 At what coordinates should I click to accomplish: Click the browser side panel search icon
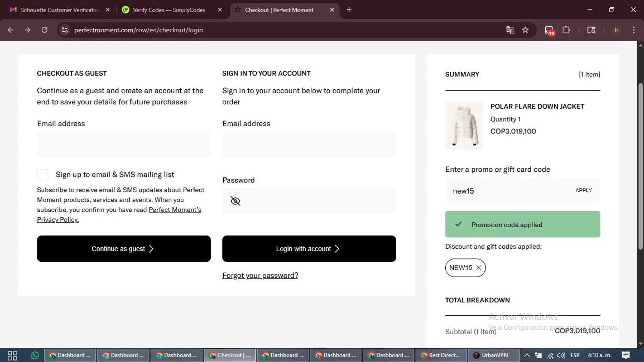pos(591,30)
